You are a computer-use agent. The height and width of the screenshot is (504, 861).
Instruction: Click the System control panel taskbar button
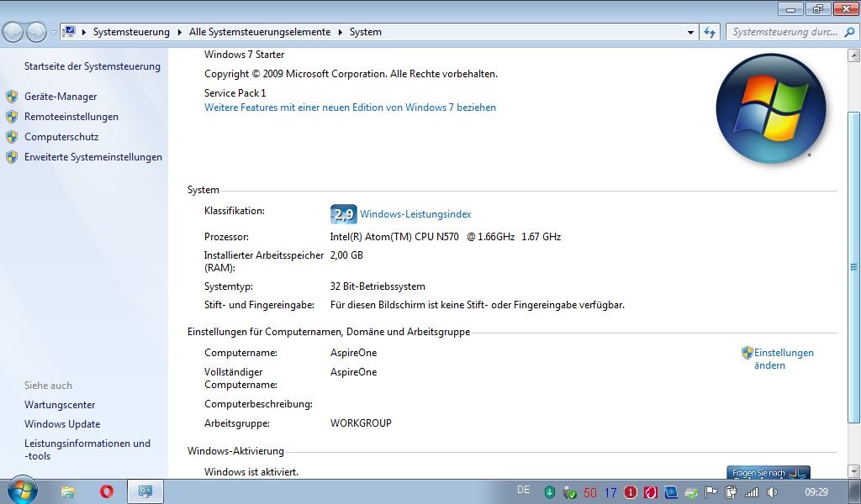145,491
